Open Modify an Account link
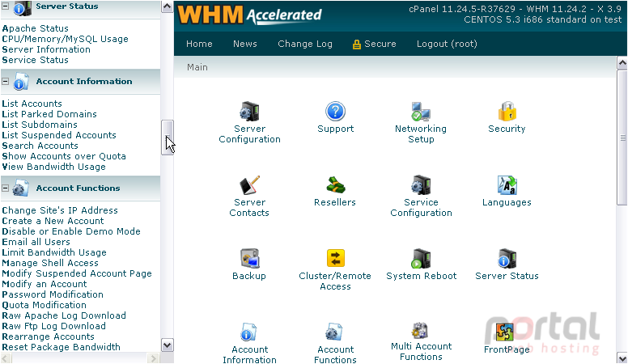This screenshot has width=628, height=364. pyautogui.click(x=45, y=283)
